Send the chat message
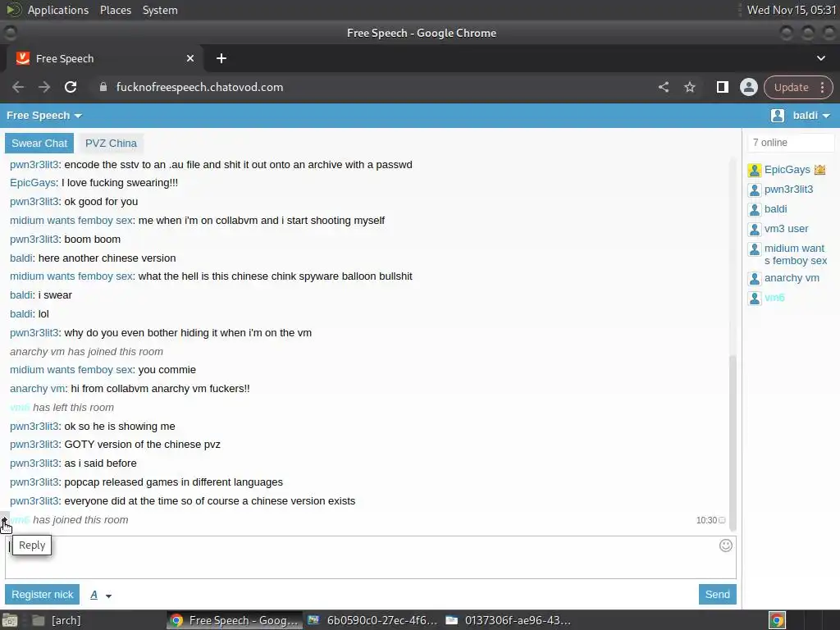The height and width of the screenshot is (630, 840). coord(717,595)
